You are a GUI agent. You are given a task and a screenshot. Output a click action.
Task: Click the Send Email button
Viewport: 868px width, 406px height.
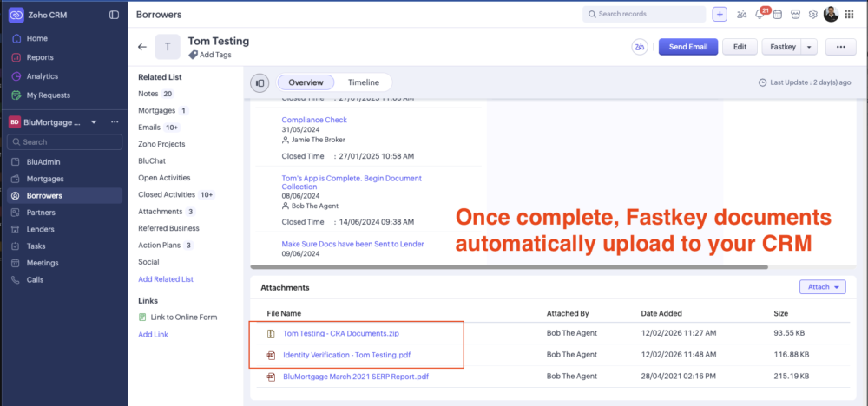688,47
